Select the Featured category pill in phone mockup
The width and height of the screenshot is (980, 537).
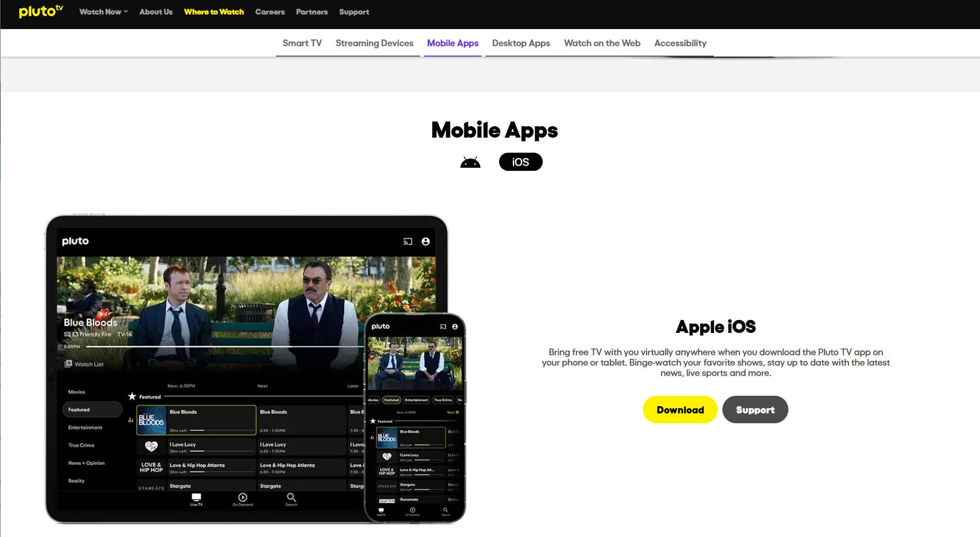[393, 399]
